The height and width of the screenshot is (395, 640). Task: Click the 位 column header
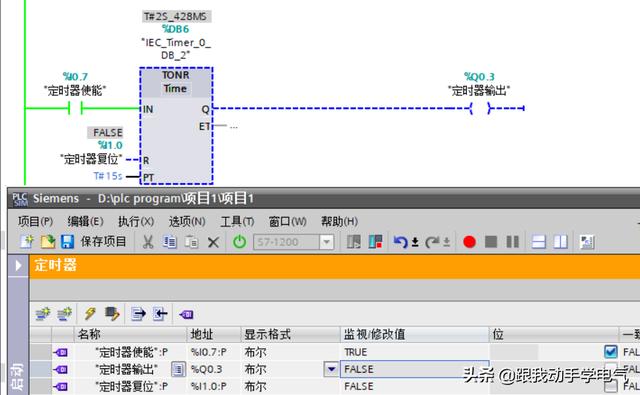pos(553,334)
